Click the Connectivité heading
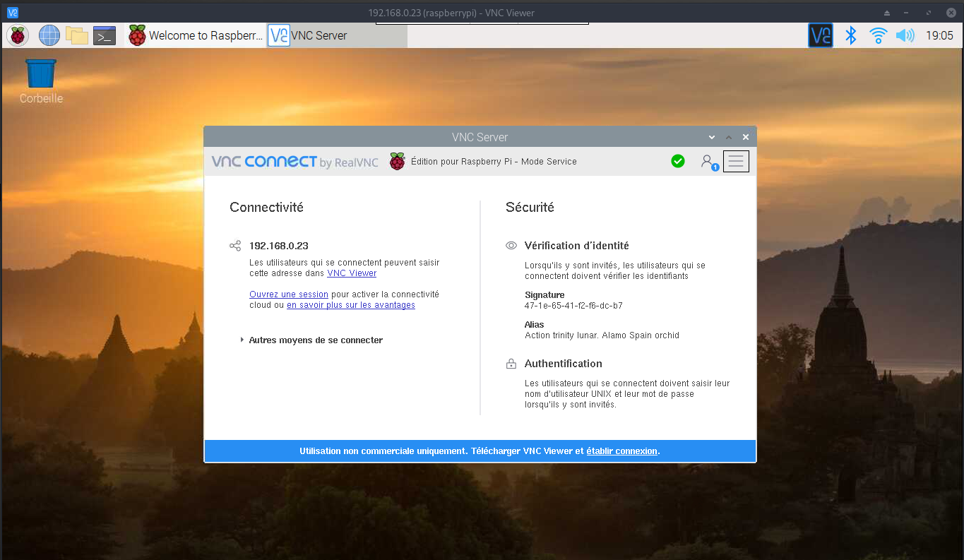This screenshot has width=964, height=560. (266, 208)
